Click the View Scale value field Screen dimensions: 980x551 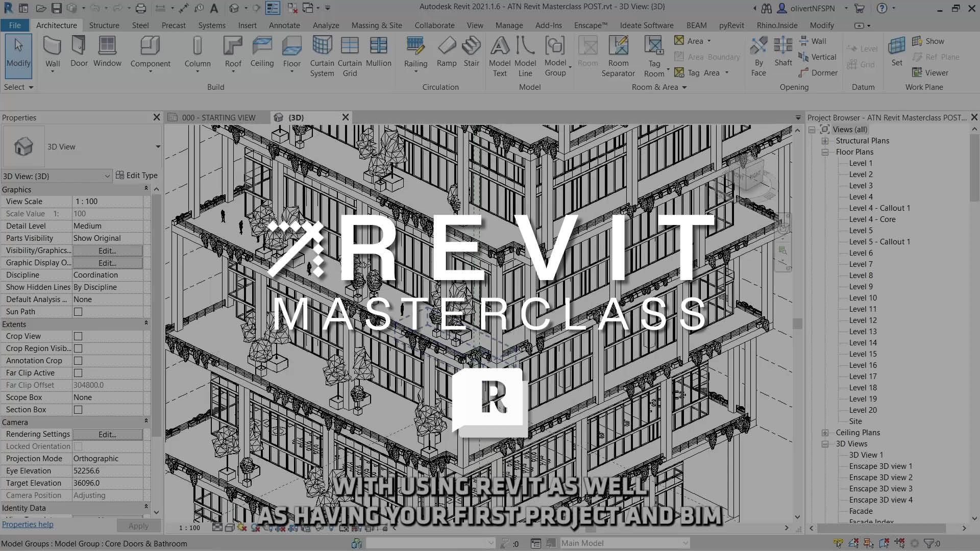point(108,202)
